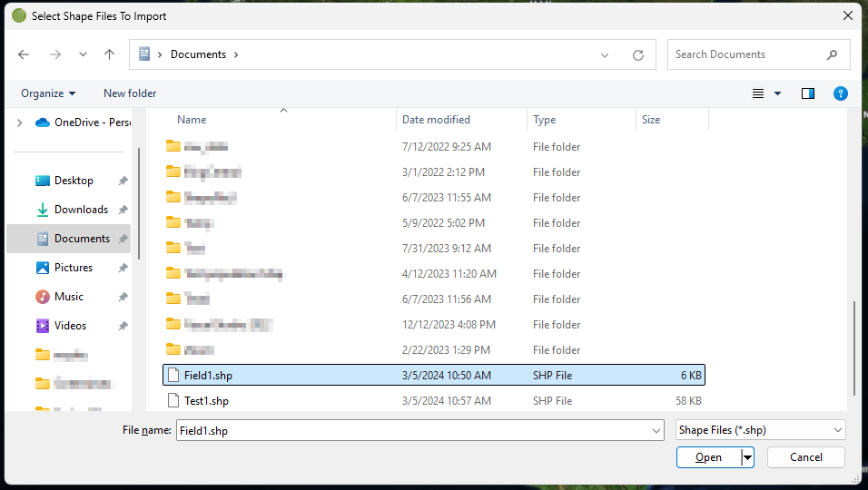Cancel the import dialog
Viewport: 868px width, 490px height.
[805, 457]
